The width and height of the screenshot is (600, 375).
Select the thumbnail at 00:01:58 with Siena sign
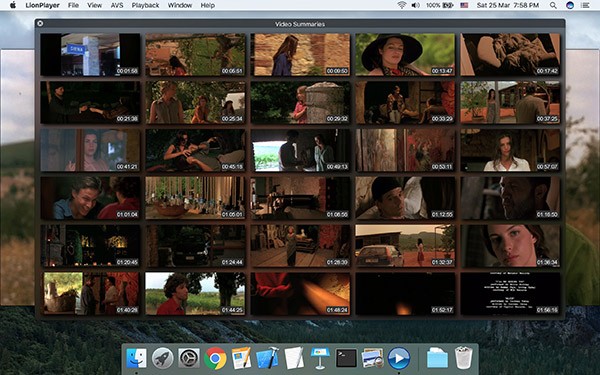point(90,54)
